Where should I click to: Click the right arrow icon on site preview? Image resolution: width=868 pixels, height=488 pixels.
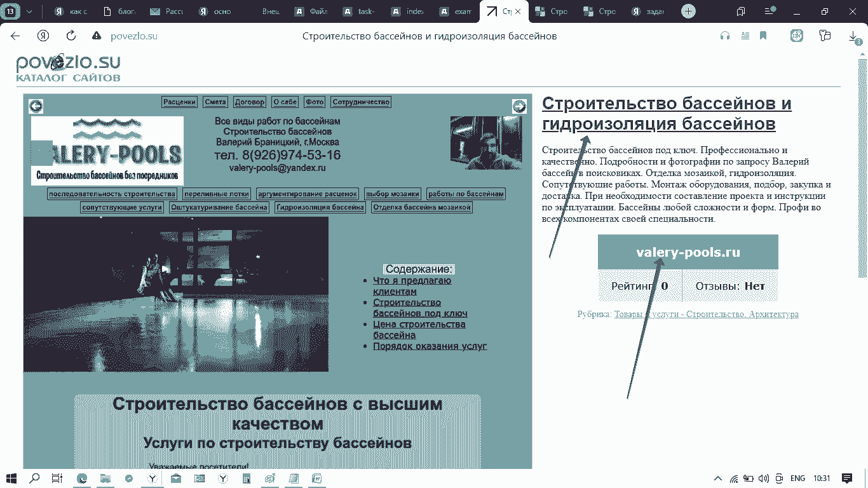pos(519,106)
